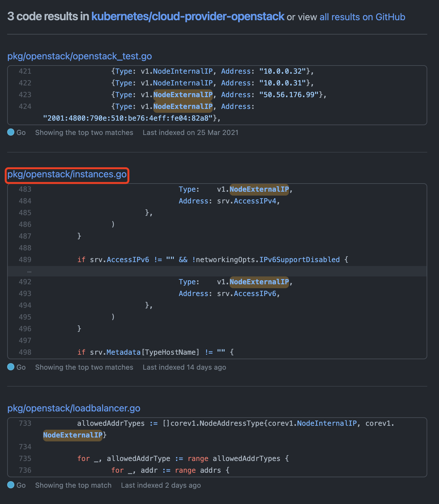Viewport: 439px width, 504px height.
Task: Click NodeInternalIP on line 421
Action: (x=183, y=71)
